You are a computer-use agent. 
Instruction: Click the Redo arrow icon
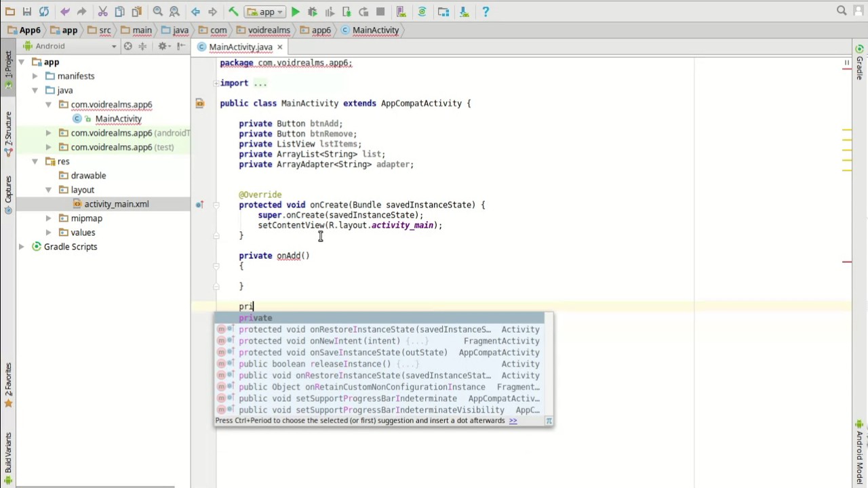click(x=81, y=12)
